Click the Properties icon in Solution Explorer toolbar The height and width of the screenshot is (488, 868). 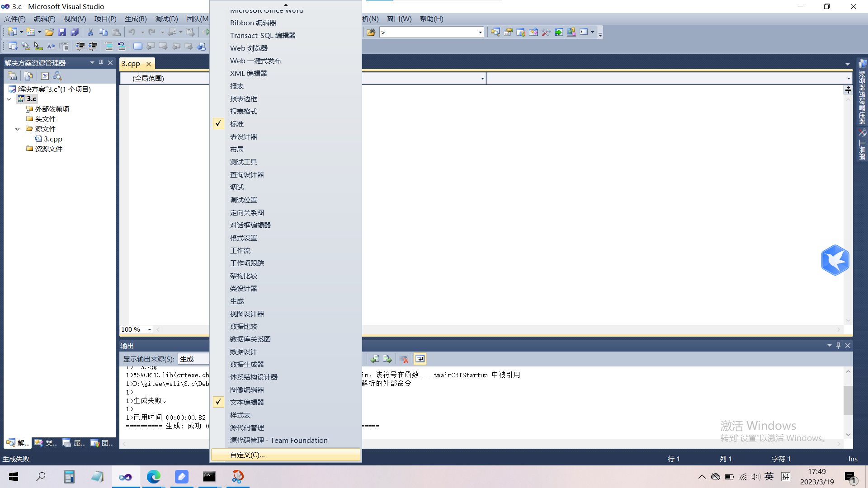point(45,76)
